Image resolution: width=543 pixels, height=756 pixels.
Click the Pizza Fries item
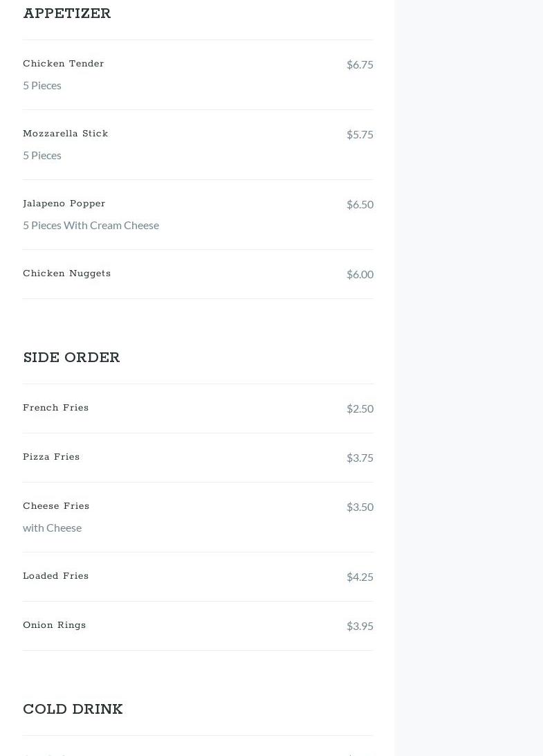point(51,457)
